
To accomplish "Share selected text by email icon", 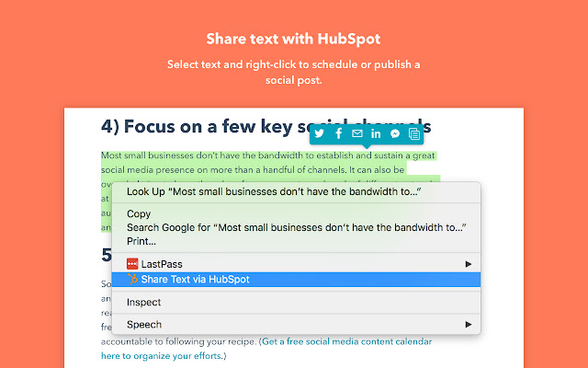I will pos(357,133).
